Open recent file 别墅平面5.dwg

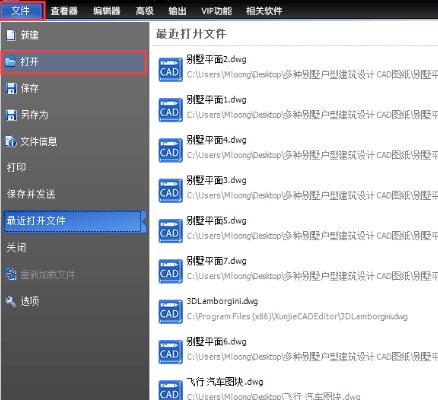216,221
